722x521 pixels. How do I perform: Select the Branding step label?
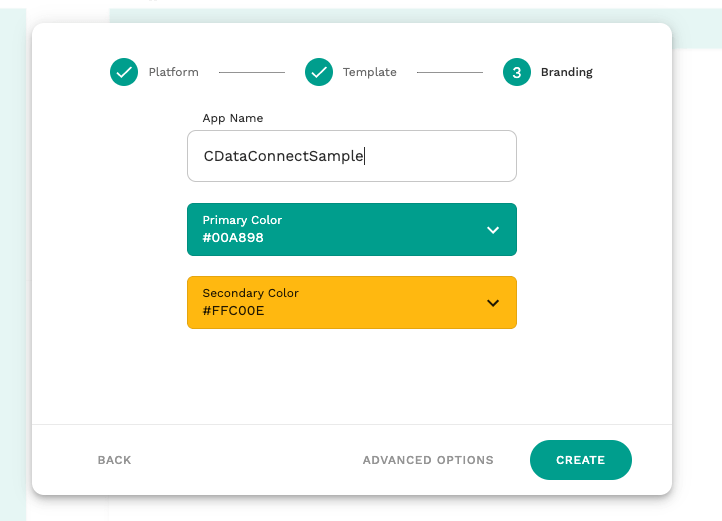coord(567,72)
